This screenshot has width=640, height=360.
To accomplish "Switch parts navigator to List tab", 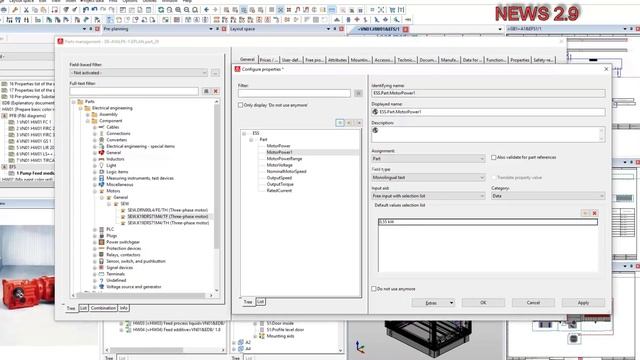I will (x=83, y=308).
